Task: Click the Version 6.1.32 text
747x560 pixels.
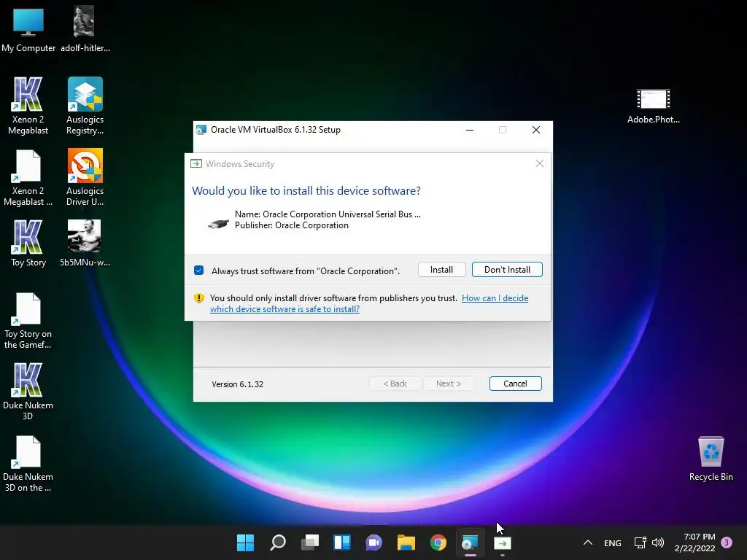Action: coord(237,384)
